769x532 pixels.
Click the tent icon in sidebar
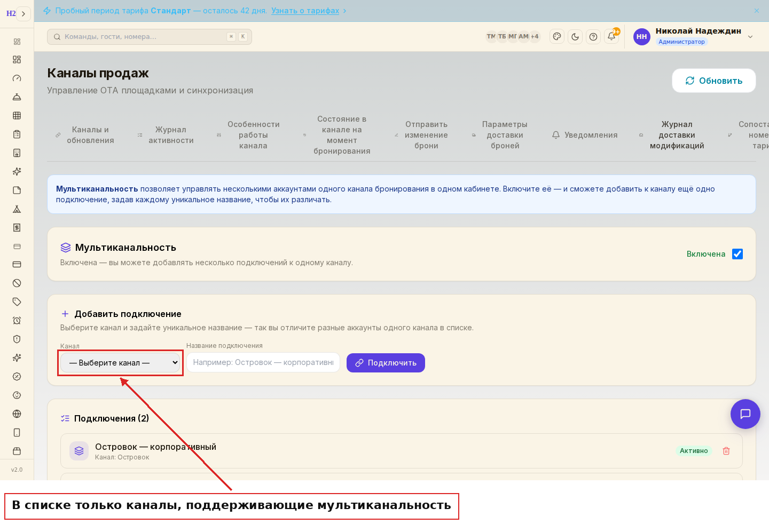(17, 209)
